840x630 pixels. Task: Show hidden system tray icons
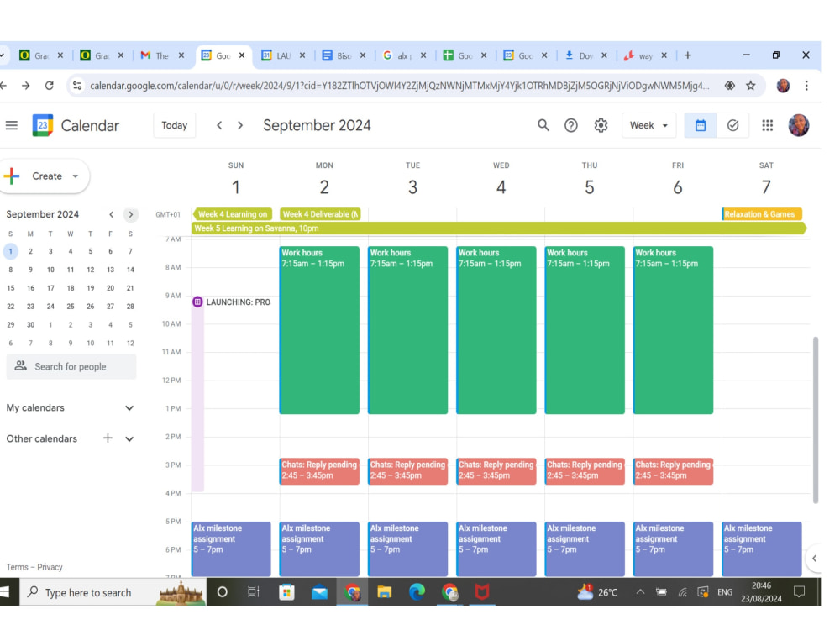[640, 592]
